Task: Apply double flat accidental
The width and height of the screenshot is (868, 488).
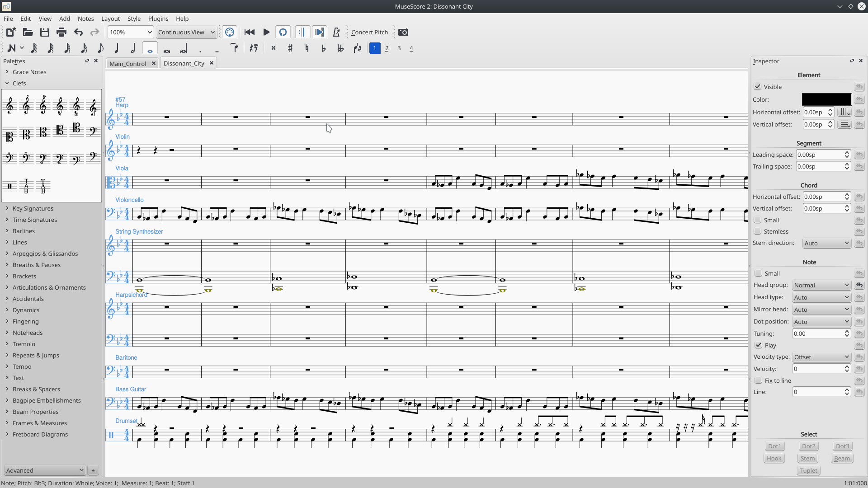Action: click(340, 48)
